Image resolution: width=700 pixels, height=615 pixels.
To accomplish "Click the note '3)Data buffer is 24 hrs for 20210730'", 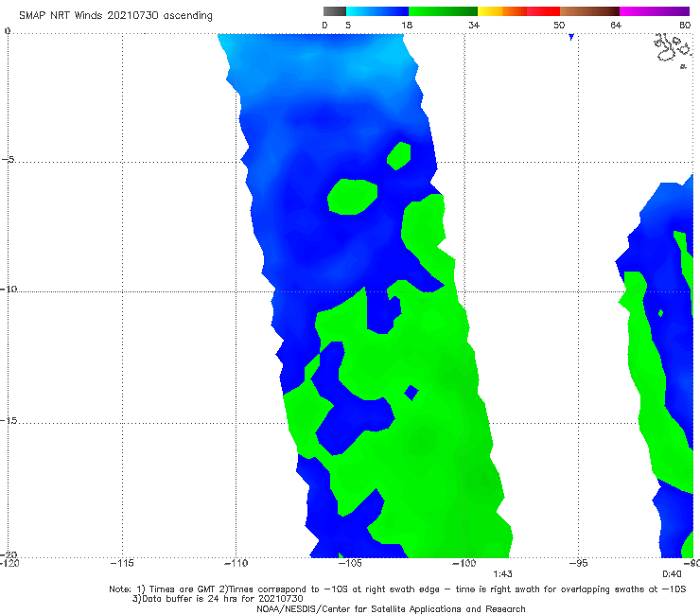I will tap(218, 599).
